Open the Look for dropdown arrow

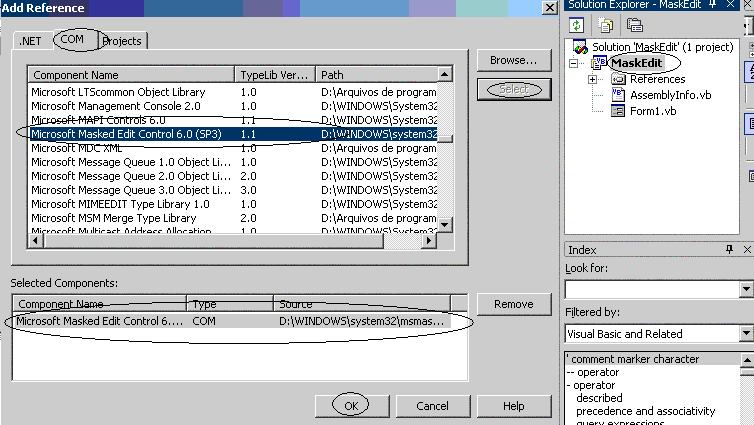[746, 289]
